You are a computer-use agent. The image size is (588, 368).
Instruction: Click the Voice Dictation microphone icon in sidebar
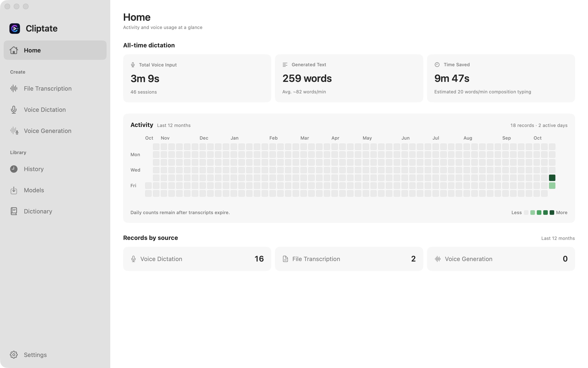(14, 109)
